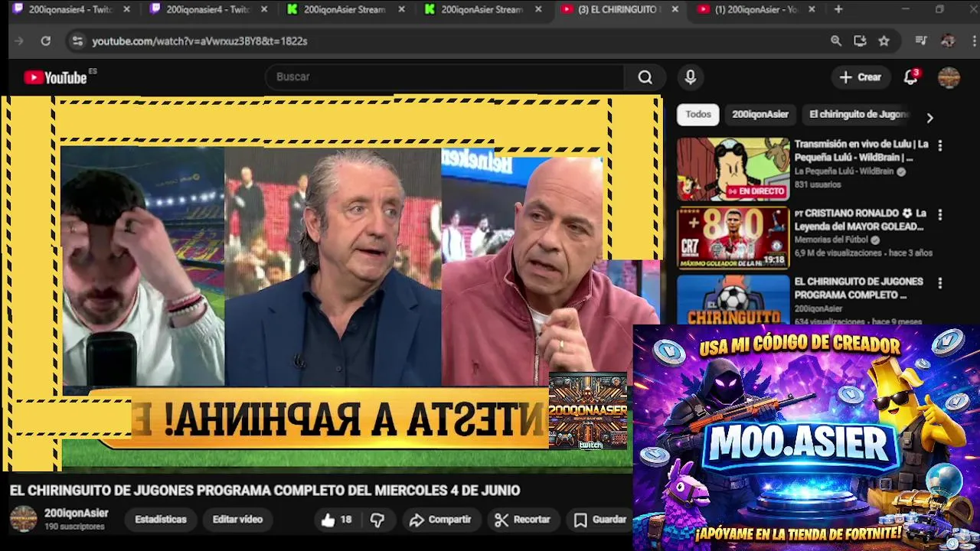980x551 pixels.
Task: Open the notifications bell
Action: pyautogui.click(x=910, y=77)
